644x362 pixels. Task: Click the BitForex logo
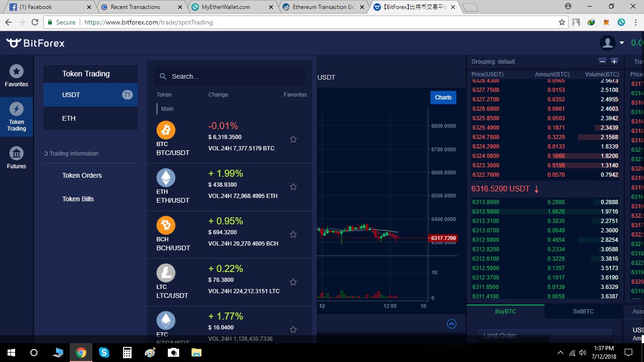pyautogui.click(x=35, y=43)
